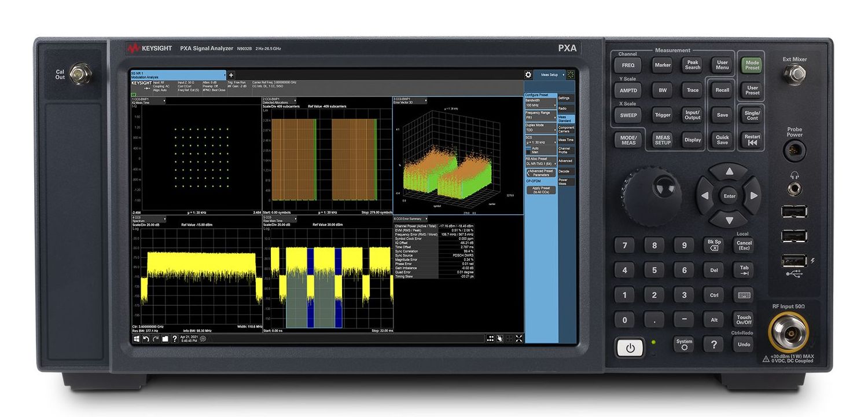
Task: Push the on-screen keyboard hardkey
Action: click(x=744, y=294)
